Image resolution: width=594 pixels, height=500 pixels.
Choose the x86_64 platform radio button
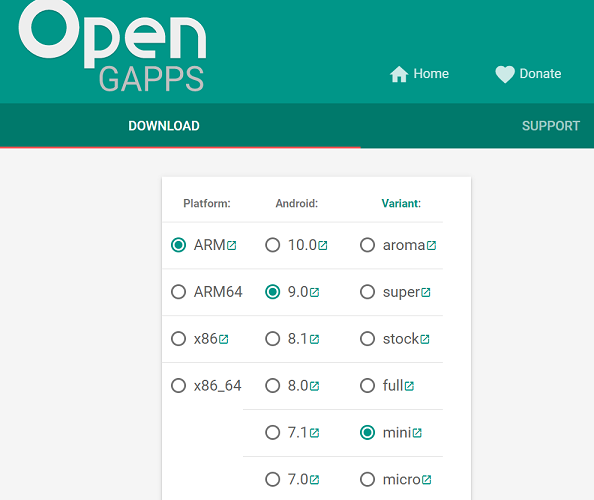tap(178, 386)
